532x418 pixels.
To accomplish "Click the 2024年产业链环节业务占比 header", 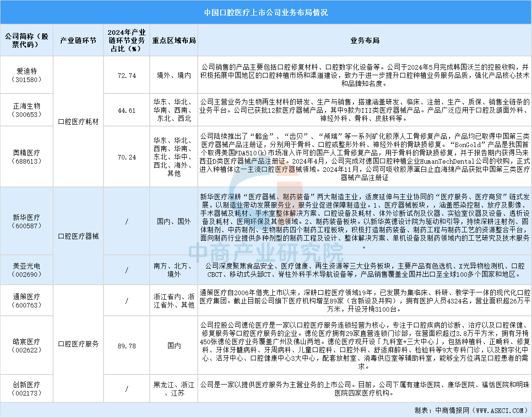I will (x=126, y=40).
